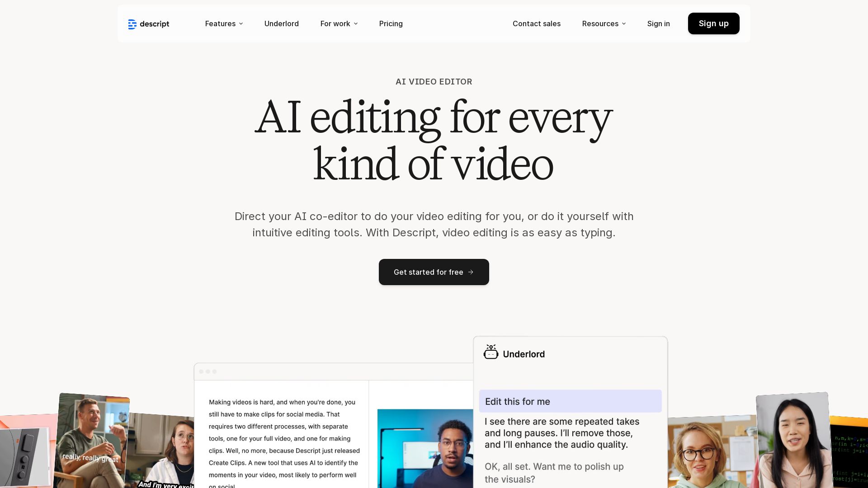Click the arrow in Get started button
The image size is (868, 488).
click(x=471, y=272)
